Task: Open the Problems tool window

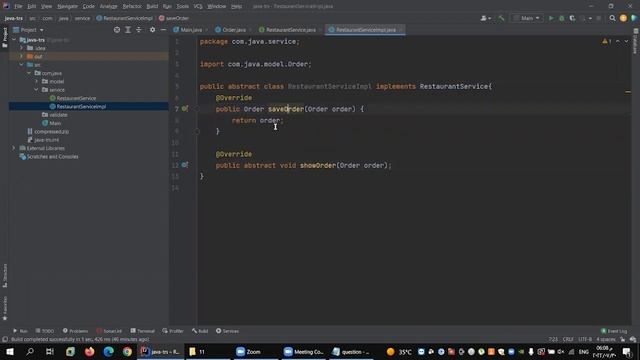Action: pyautogui.click(x=76, y=331)
